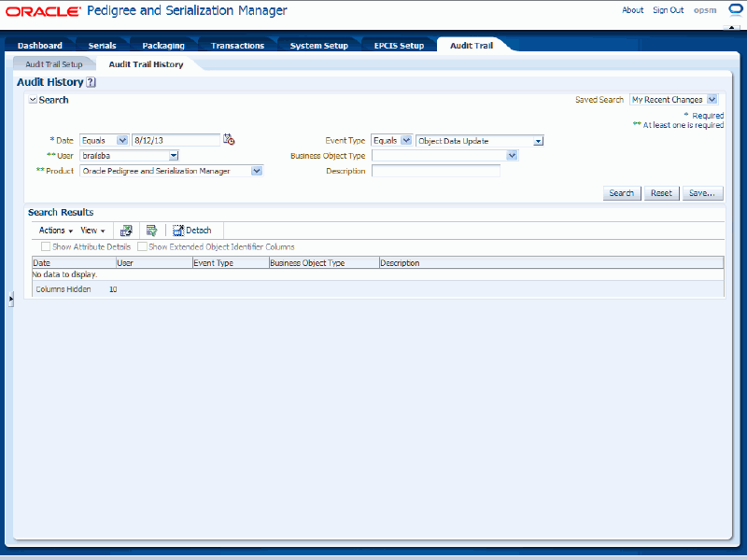This screenshot has width=747, height=560.
Task: Sort by the Date column header
Action: tap(74, 262)
